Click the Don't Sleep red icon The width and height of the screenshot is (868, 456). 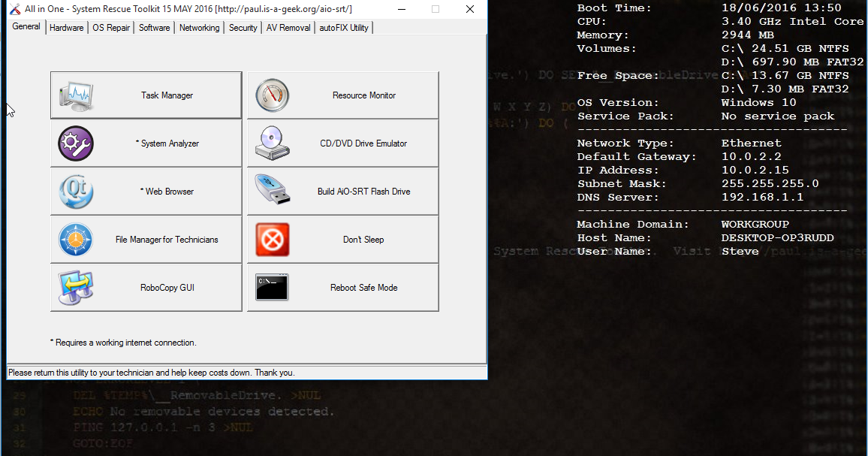[271, 239]
